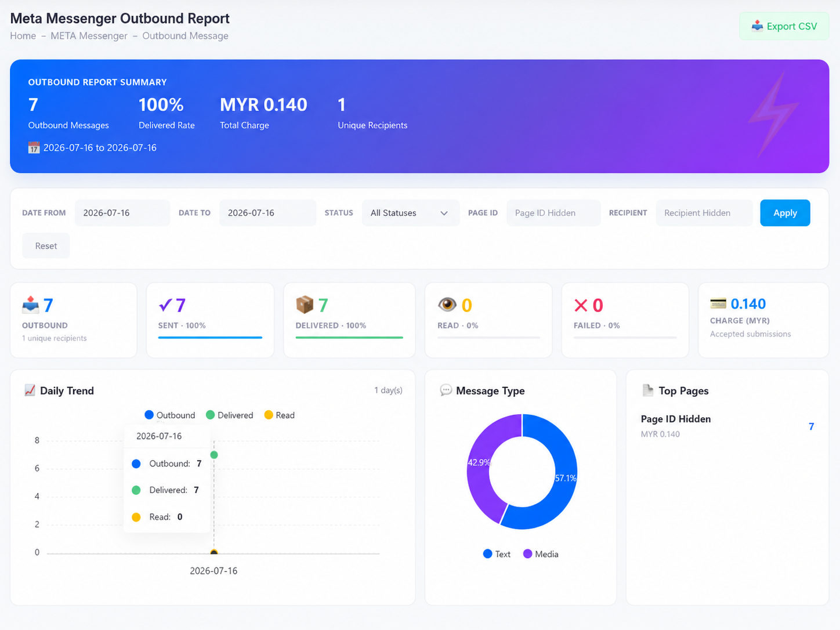Click the delivered package icon

pos(305,305)
